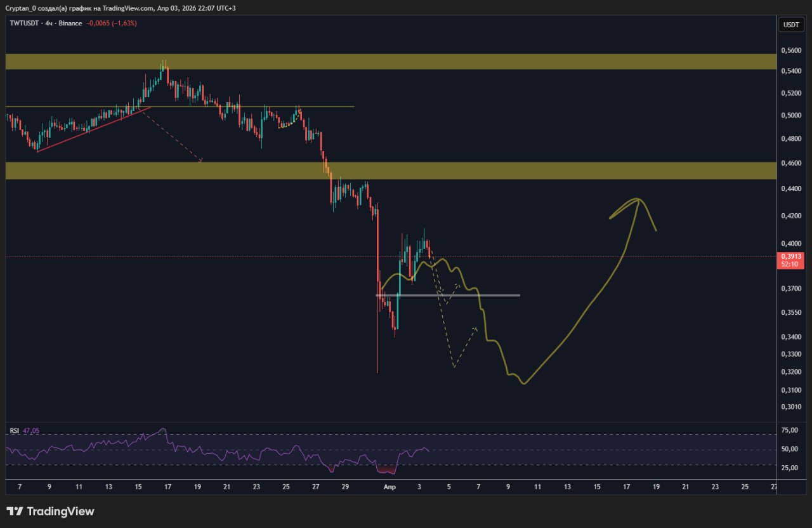This screenshot has width=812, height=528.
Task: Open the USDT currency selector
Action: (x=790, y=25)
